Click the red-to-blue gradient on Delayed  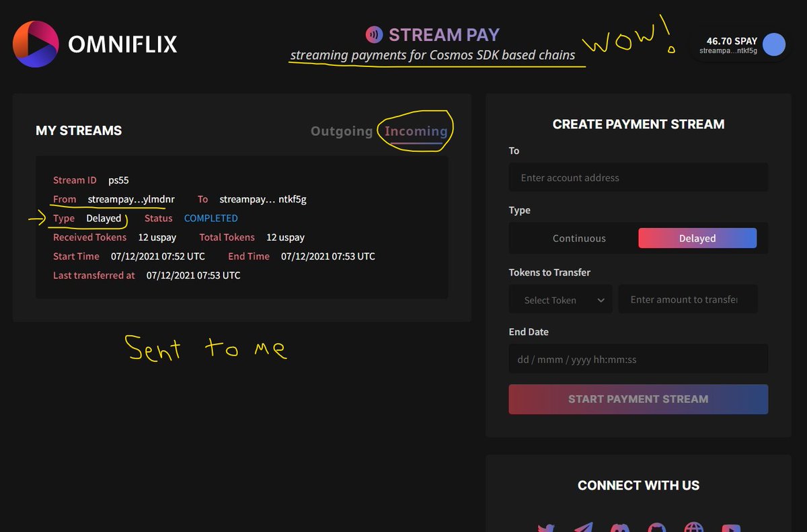tap(697, 238)
